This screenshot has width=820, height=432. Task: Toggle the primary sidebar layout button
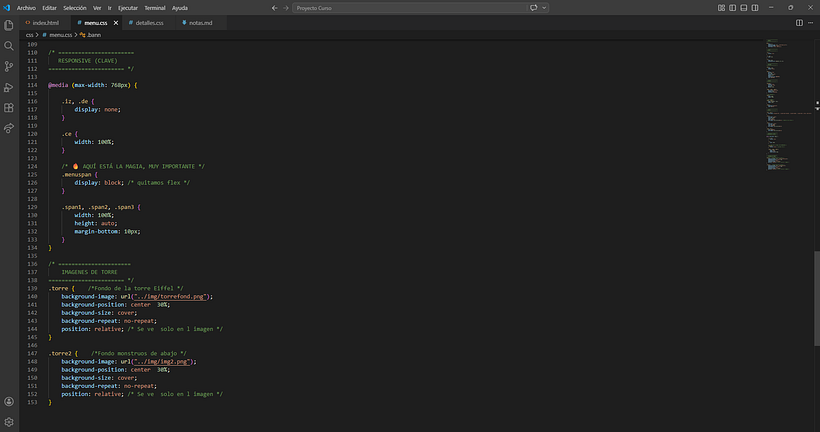pyautogui.click(x=733, y=8)
